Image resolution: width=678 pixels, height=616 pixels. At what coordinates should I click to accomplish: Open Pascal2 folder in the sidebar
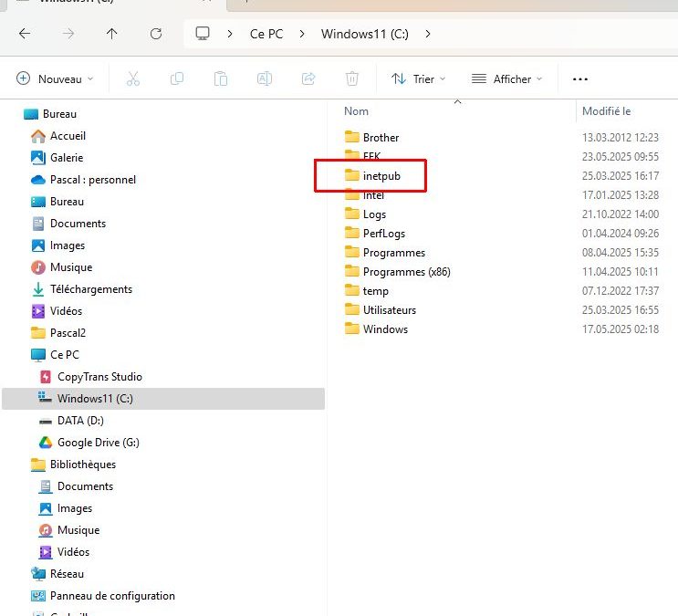(x=68, y=333)
